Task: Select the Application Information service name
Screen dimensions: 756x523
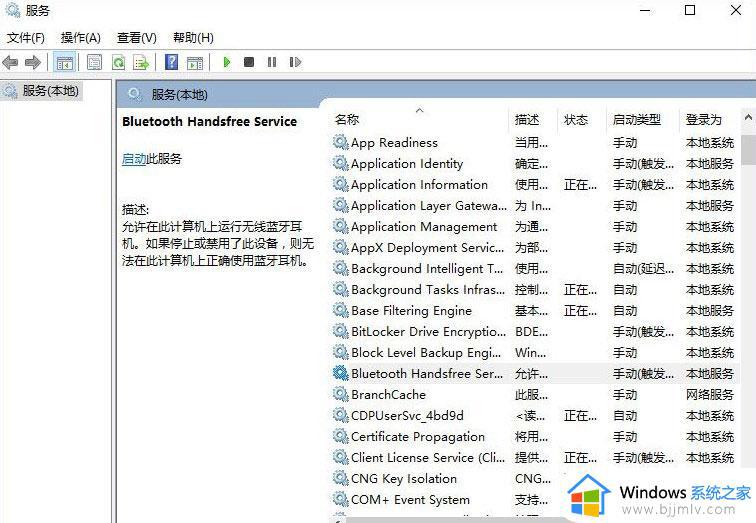Action: pyautogui.click(x=419, y=185)
